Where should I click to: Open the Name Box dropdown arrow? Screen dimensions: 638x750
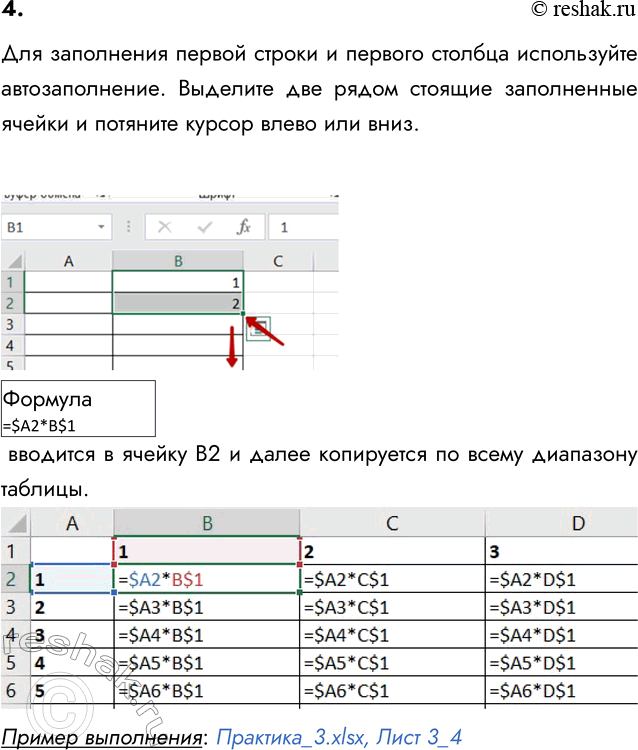tap(102, 228)
